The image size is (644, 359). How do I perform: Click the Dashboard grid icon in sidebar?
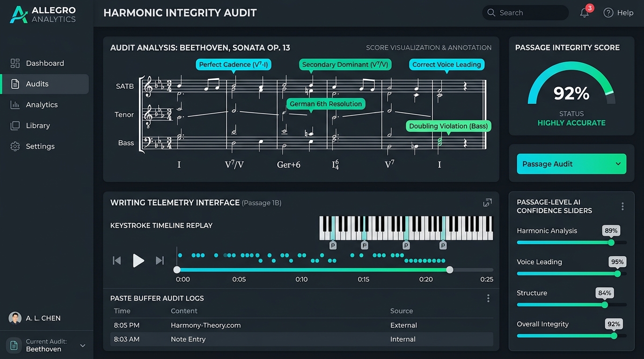click(15, 63)
